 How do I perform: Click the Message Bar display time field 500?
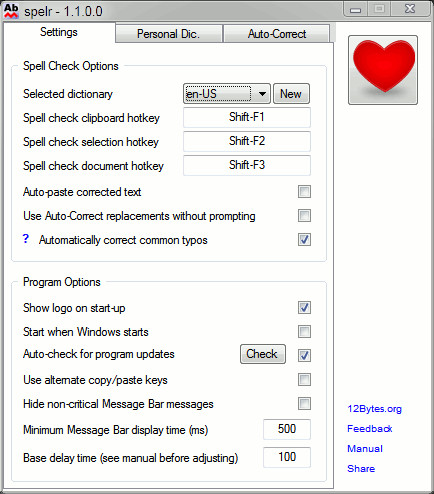[x=287, y=429]
